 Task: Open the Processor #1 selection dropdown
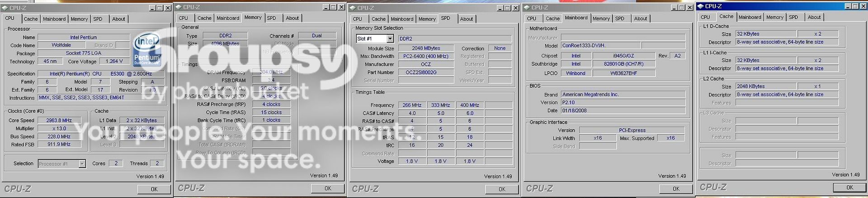click(82, 164)
